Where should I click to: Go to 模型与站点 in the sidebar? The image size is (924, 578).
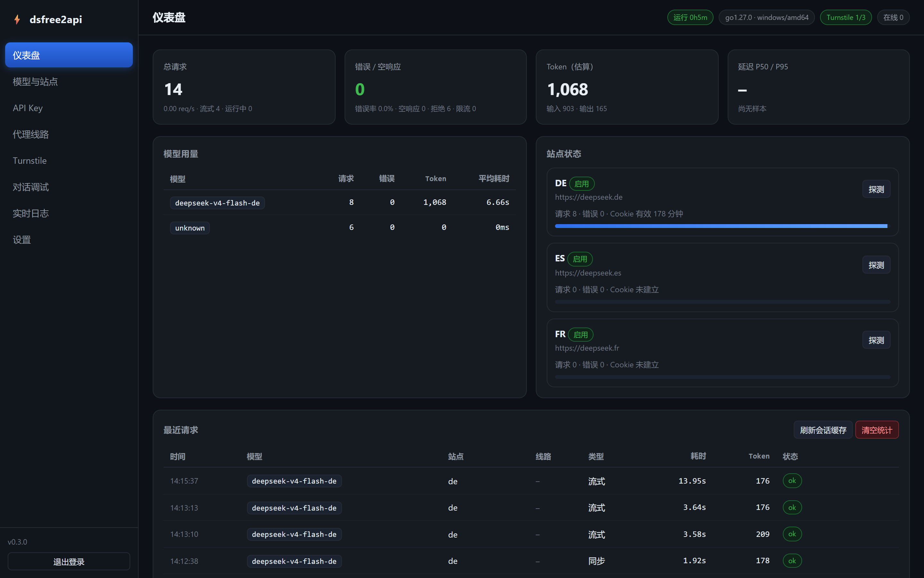coord(69,82)
